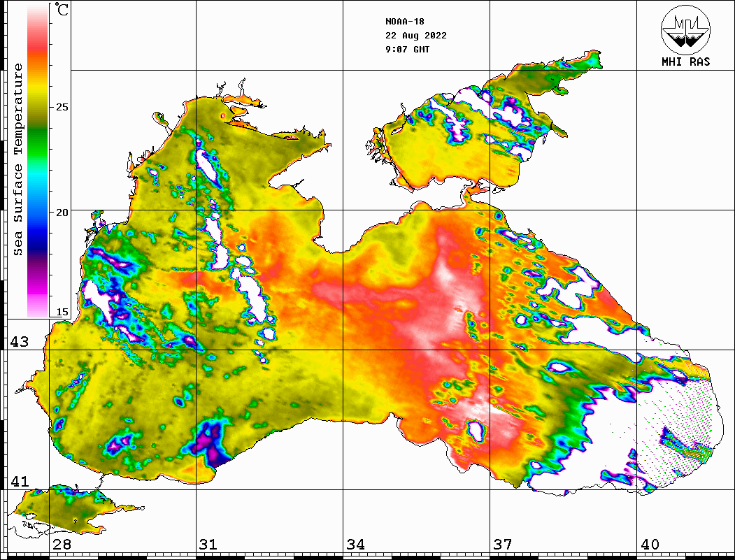The width and height of the screenshot is (735, 560).
Task: Click the 'MHI RAS' caption text
Action: pos(685,62)
